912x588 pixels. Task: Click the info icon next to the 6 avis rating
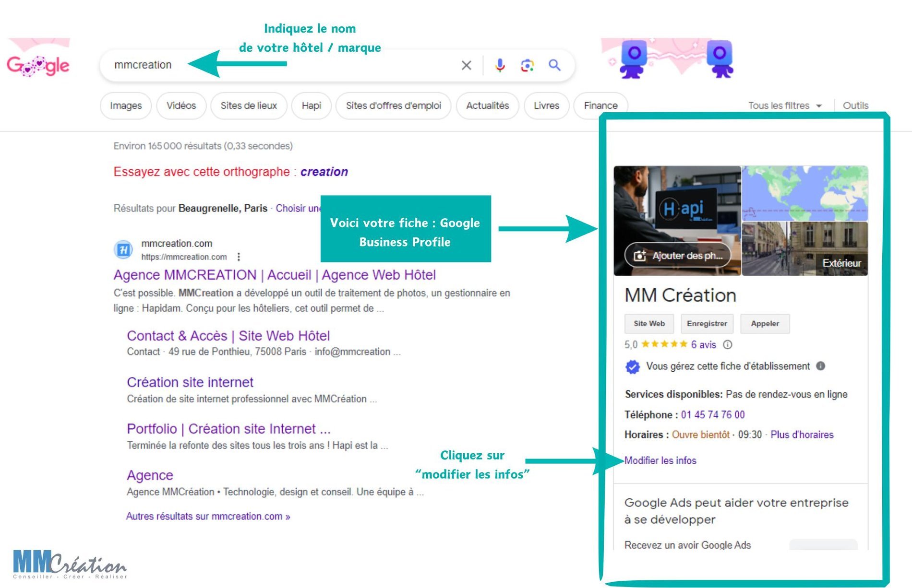pyautogui.click(x=728, y=344)
